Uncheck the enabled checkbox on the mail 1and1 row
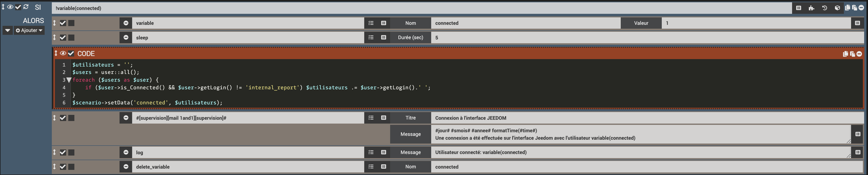The image size is (868, 175). 63,118
